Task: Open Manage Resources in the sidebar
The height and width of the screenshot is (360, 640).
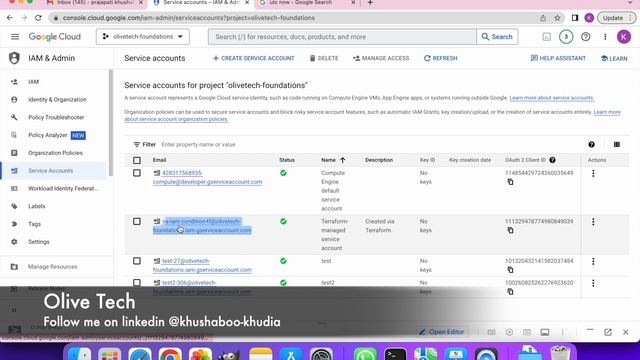Action: pos(53,267)
